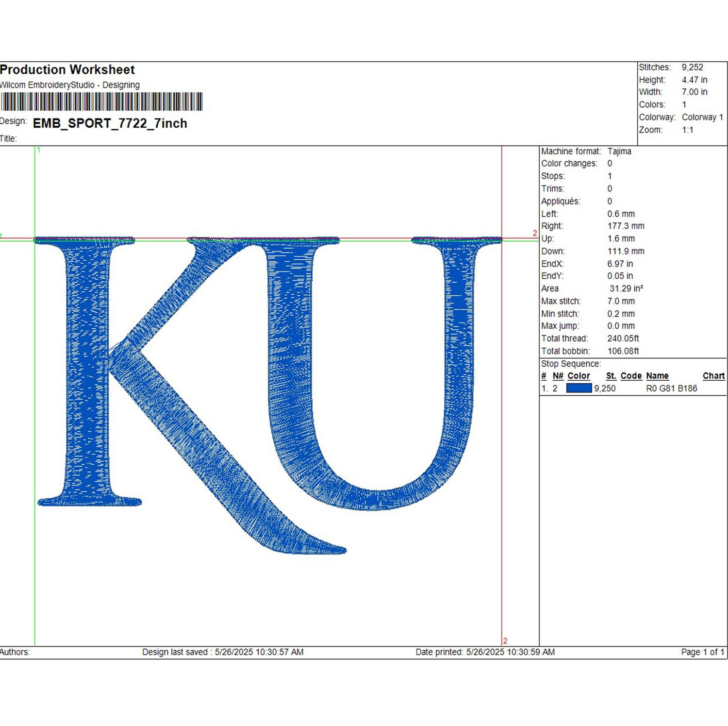Viewport: 728px width, 726px height.
Task: Click the down extent "111.9 mm"
Action: tap(626, 251)
